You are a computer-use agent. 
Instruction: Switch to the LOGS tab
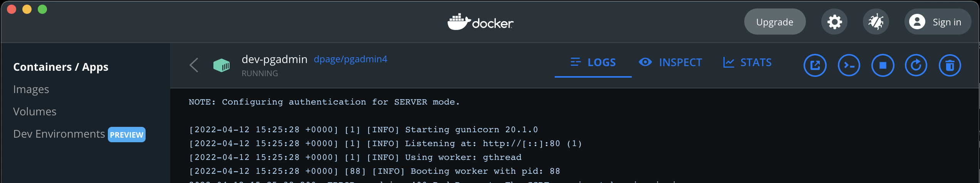click(593, 62)
